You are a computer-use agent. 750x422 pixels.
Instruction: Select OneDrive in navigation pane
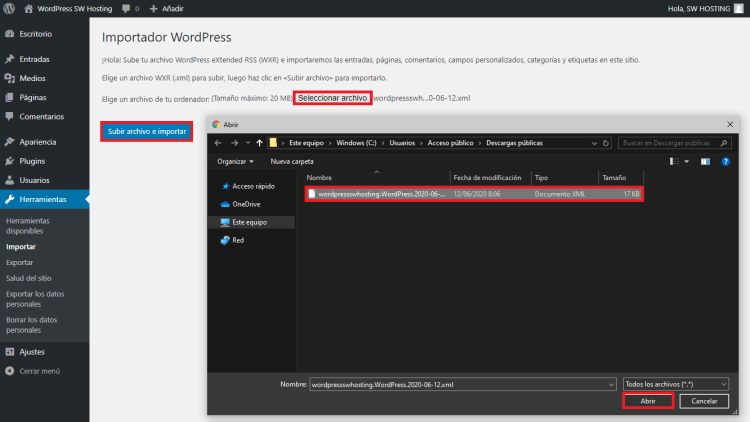click(x=241, y=204)
